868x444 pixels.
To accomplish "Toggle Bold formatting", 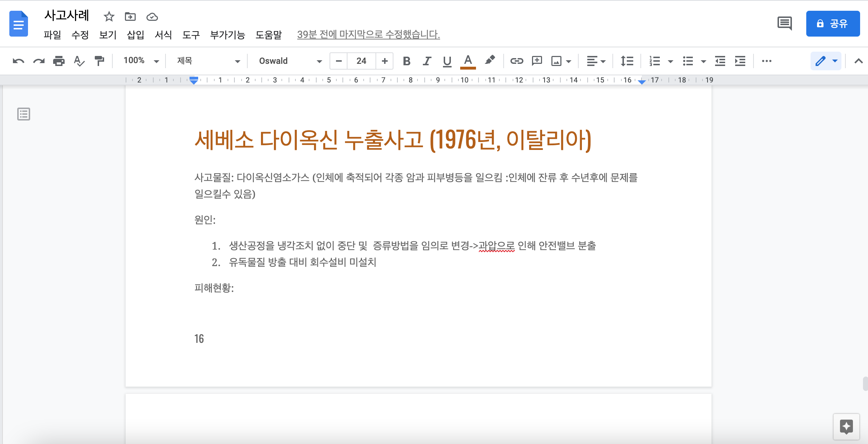I will [x=406, y=61].
